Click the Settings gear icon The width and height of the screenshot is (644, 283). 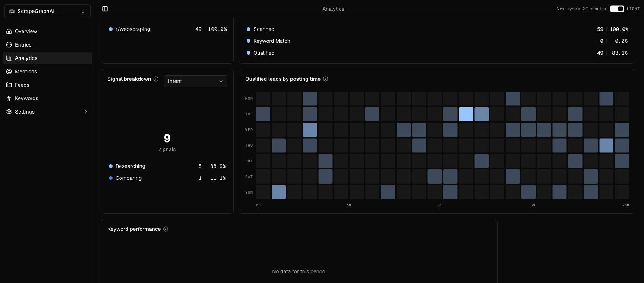9,112
